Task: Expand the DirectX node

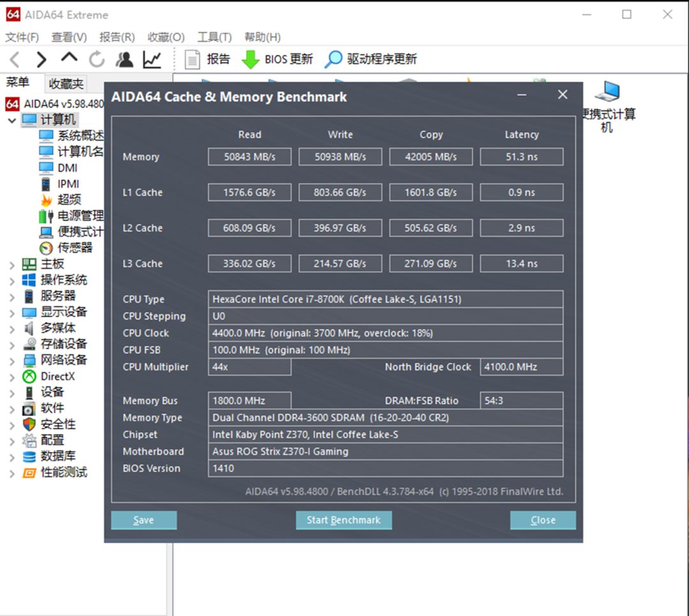Action: [x=12, y=377]
